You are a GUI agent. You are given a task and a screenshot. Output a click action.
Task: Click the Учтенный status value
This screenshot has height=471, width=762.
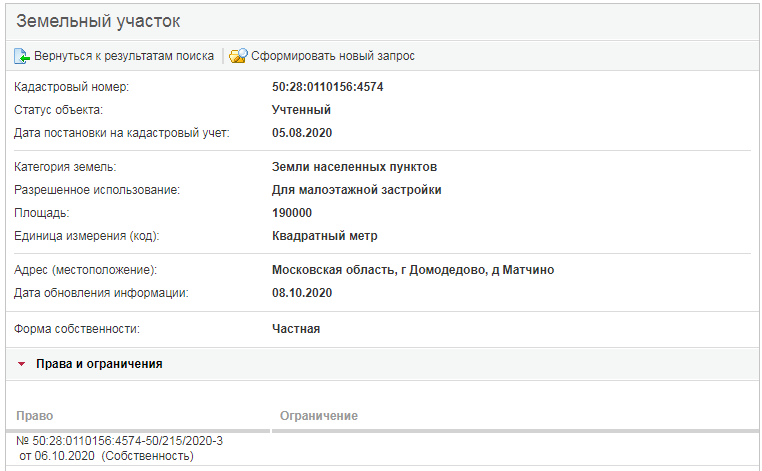[x=301, y=110]
